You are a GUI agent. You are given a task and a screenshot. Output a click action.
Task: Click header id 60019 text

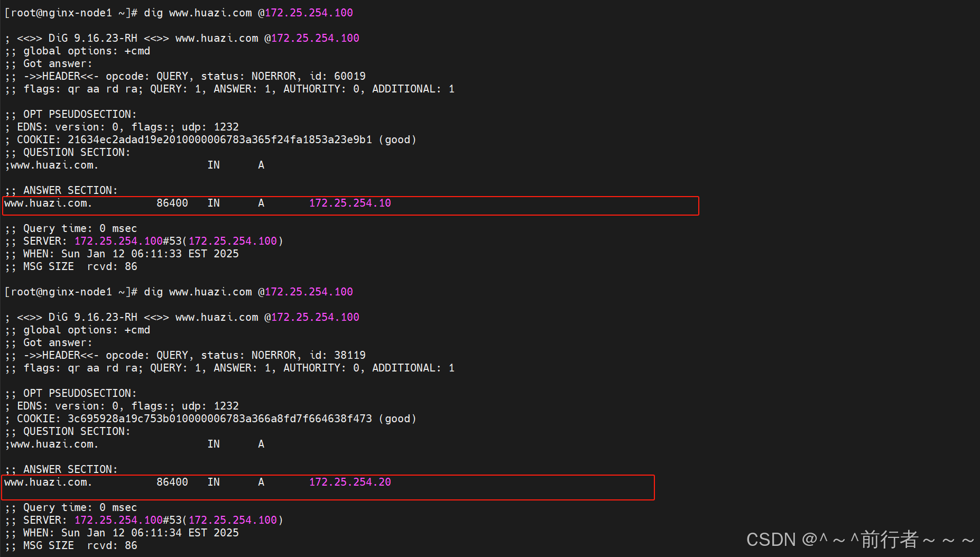point(338,76)
